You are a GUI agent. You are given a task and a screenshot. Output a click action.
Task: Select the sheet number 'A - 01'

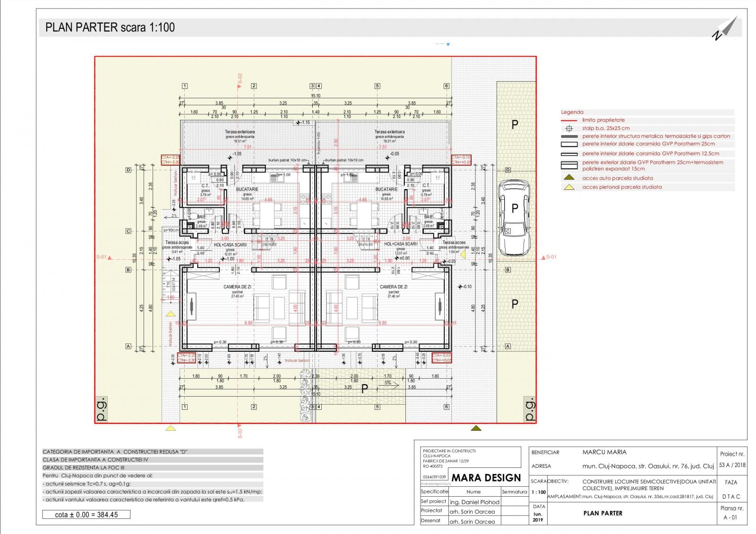730,517
